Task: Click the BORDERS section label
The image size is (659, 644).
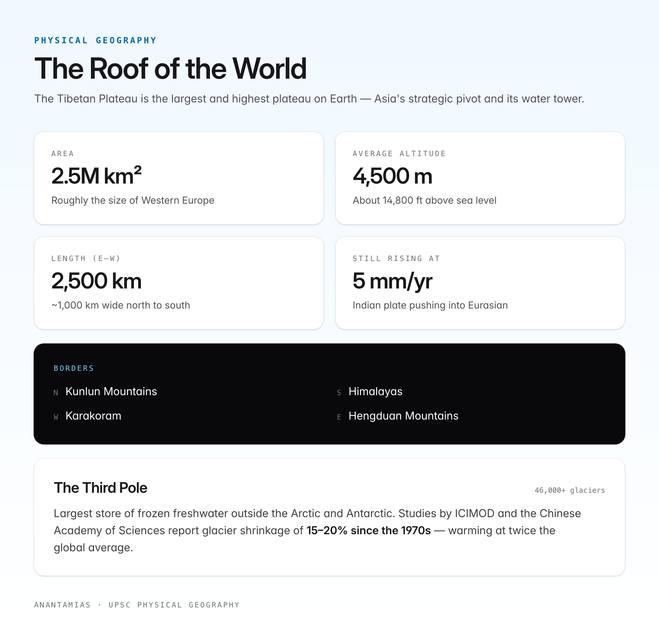Action: click(x=74, y=368)
